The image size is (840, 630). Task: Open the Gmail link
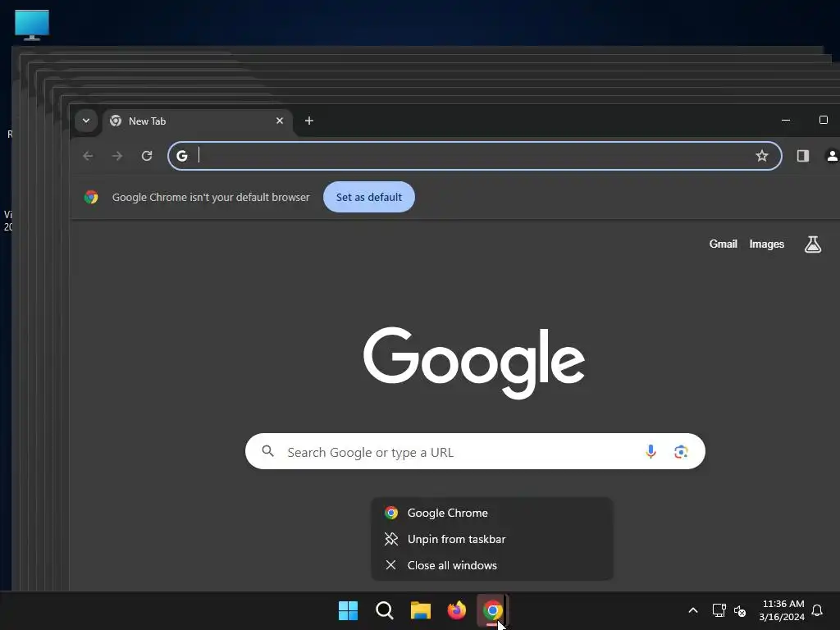(x=724, y=244)
